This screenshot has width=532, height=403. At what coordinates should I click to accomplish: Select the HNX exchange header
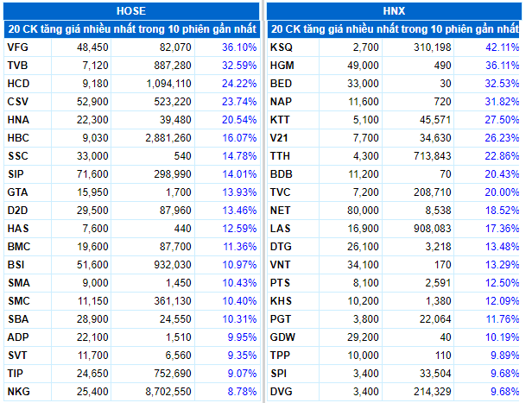tap(394, 11)
